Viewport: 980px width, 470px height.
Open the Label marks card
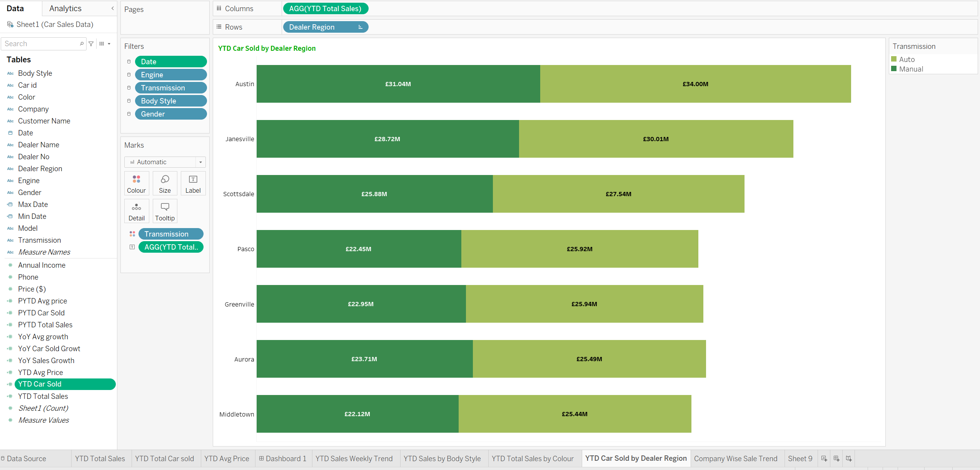pyautogui.click(x=193, y=183)
